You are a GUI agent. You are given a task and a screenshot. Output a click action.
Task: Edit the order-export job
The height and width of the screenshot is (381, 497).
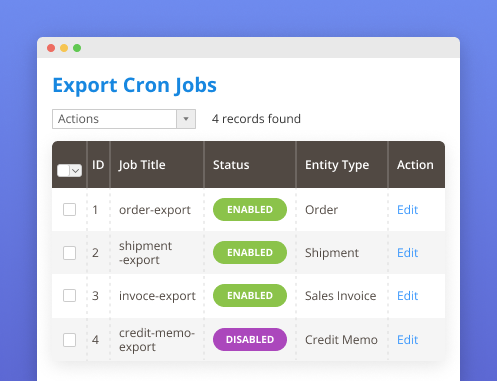click(407, 210)
